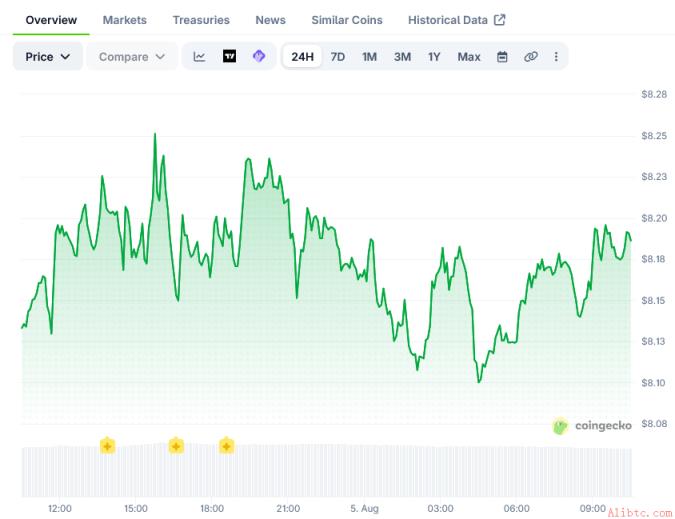This screenshot has width=675, height=519.
Task: Click the CoinGecko logo watermark
Action: (592, 426)
